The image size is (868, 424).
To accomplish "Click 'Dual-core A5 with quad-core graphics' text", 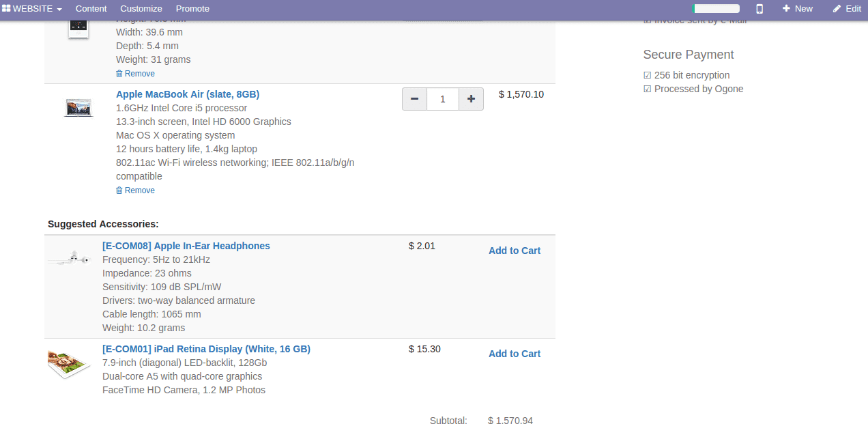I will (x=182, y=376).
